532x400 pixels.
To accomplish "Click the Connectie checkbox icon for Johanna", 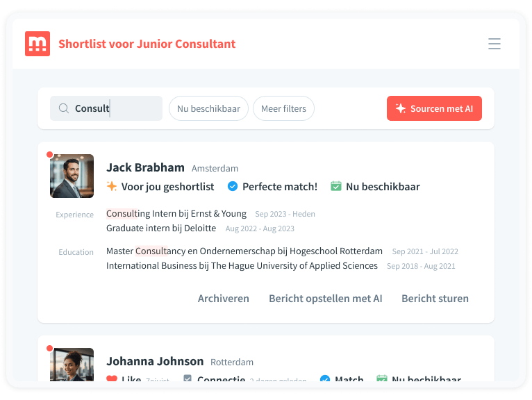I will coord(188,379).
